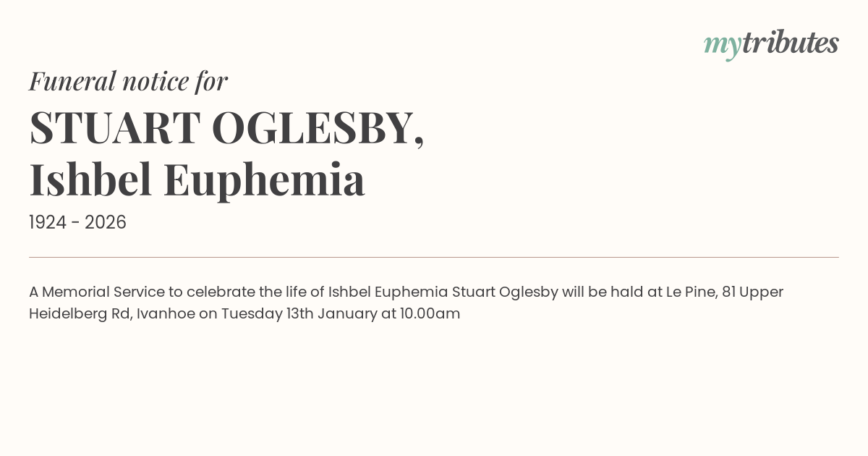Click the death year 2026
Image resolution: width=868 pixels, height=456 pixels.
pyautogui.click(x=106, y=223)
